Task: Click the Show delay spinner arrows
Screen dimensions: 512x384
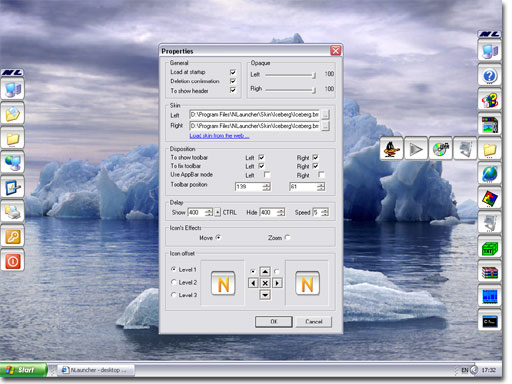Action: pos(209,212)
